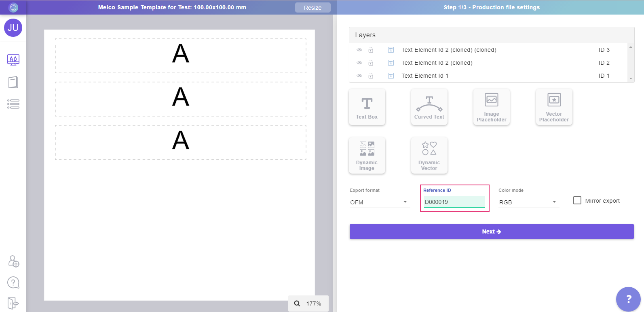Viewport: 644px width, 312px height.
Task: Toggle lock on Text Element Id 2 (cloned) (cloned)
Action: 370,50
